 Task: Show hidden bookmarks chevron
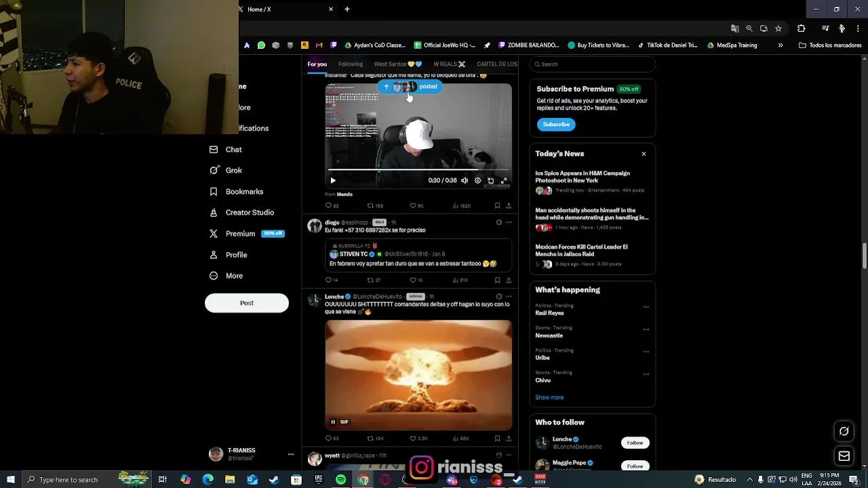click(x=781, y=45)
